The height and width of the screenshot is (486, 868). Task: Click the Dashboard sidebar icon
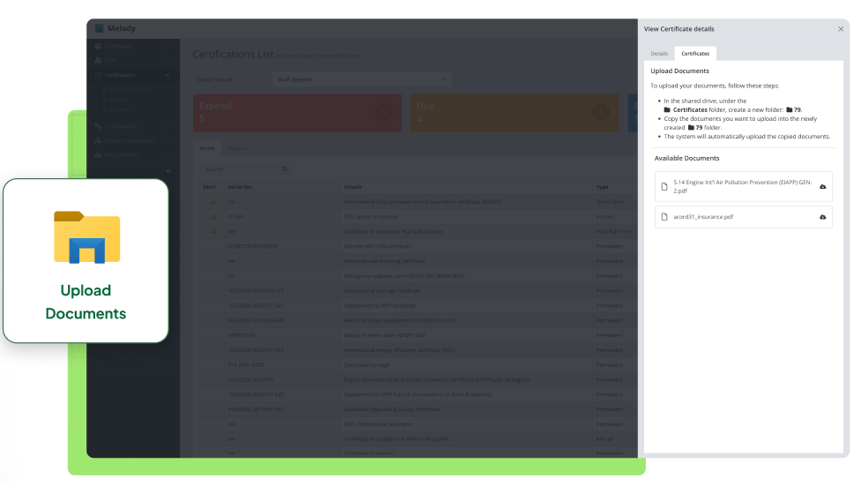point(98,46)
